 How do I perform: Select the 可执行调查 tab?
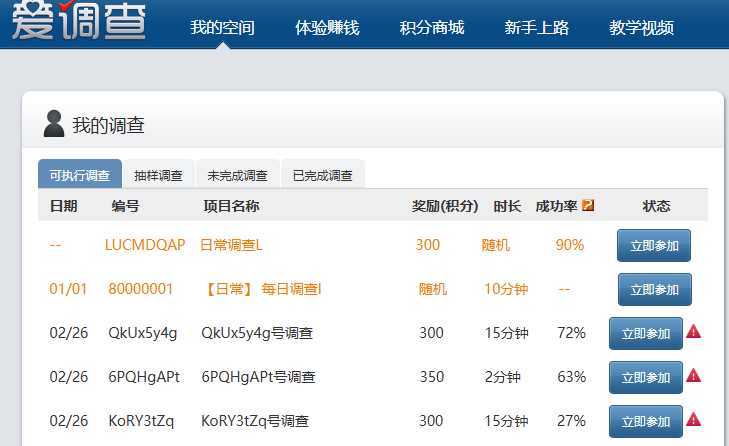(80, 174)
